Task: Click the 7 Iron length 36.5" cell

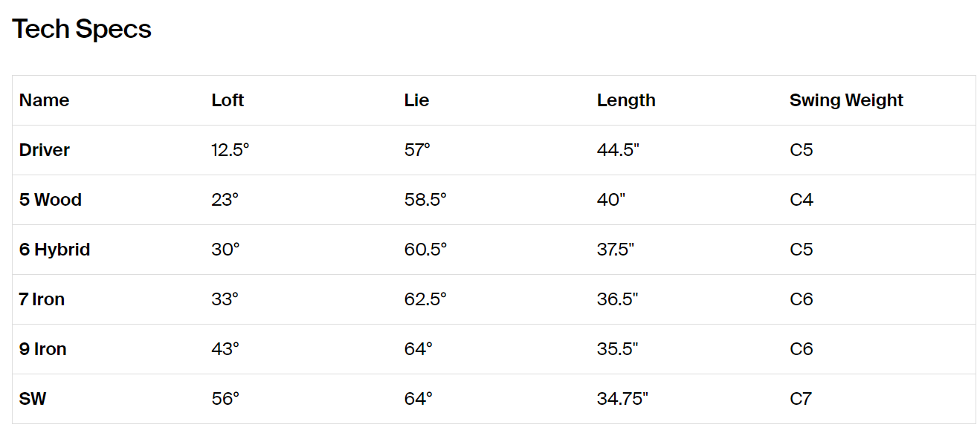Action: click(x=617, y=299)
